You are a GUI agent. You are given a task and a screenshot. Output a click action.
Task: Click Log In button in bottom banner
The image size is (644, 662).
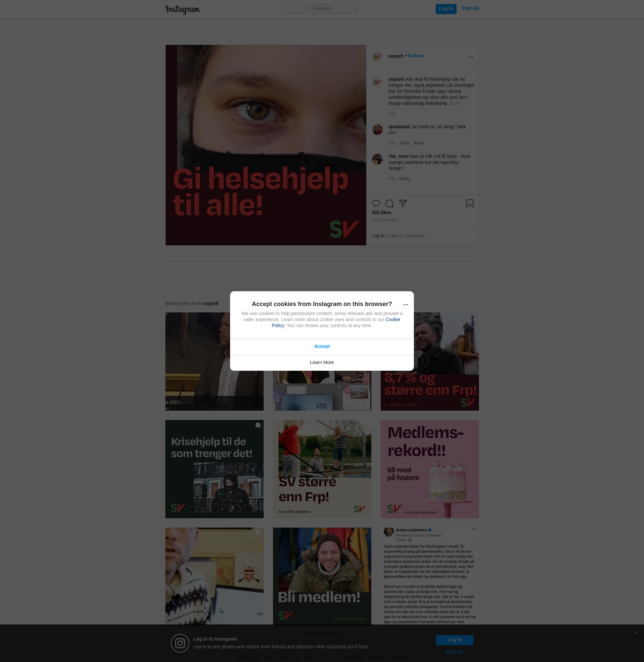(x=454, y=640)
